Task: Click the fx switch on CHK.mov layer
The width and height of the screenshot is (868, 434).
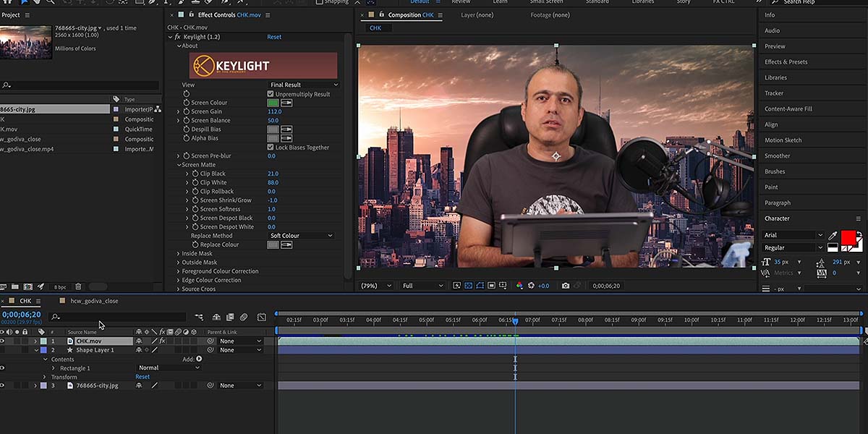Action: 162,341
